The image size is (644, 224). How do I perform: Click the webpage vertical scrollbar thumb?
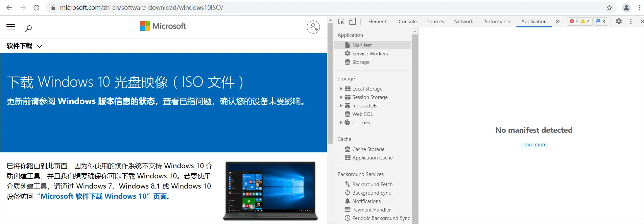[330, 83]
